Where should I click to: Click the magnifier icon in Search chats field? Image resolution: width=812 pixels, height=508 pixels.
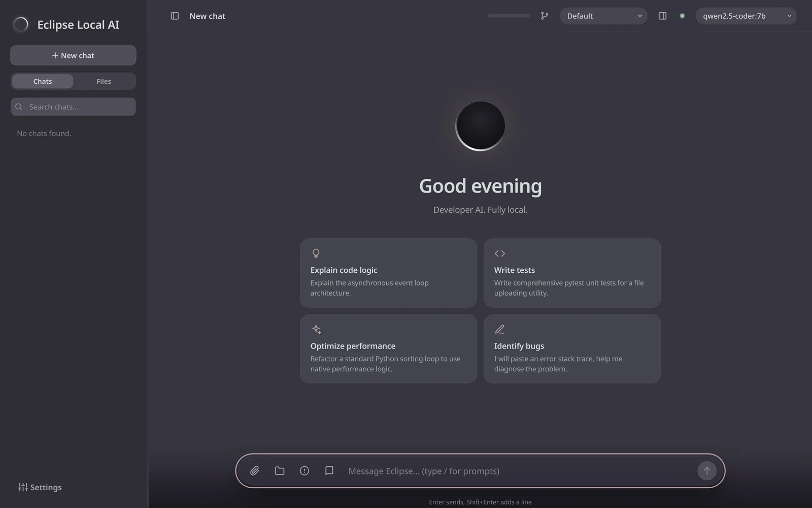pos(19,107)
